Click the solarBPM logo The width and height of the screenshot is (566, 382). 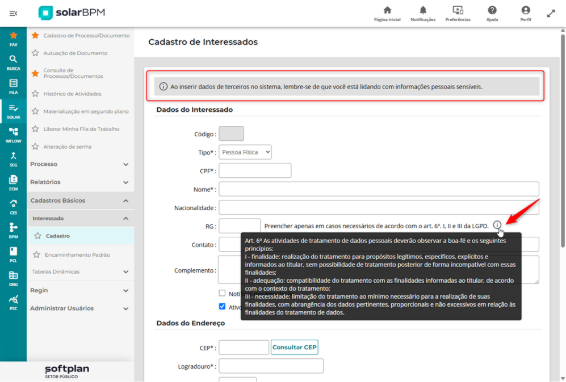pyautogui.click(x=72, y=13)
